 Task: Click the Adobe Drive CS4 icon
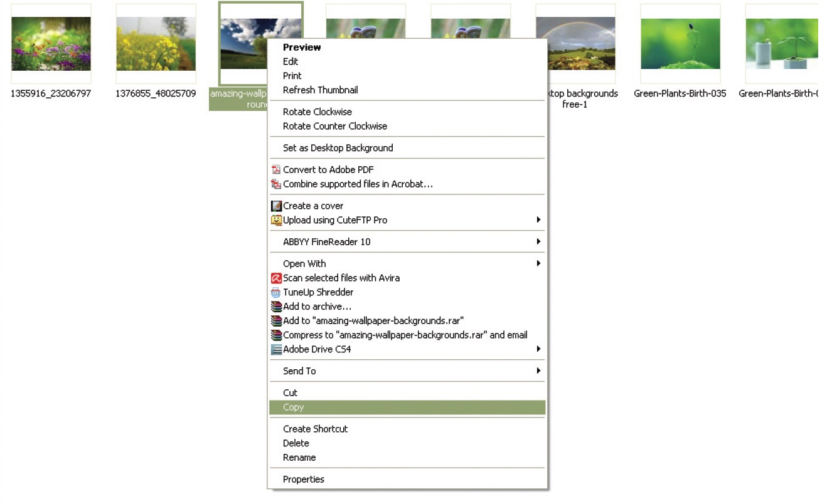pyautogui.click(x=276, y=350)
